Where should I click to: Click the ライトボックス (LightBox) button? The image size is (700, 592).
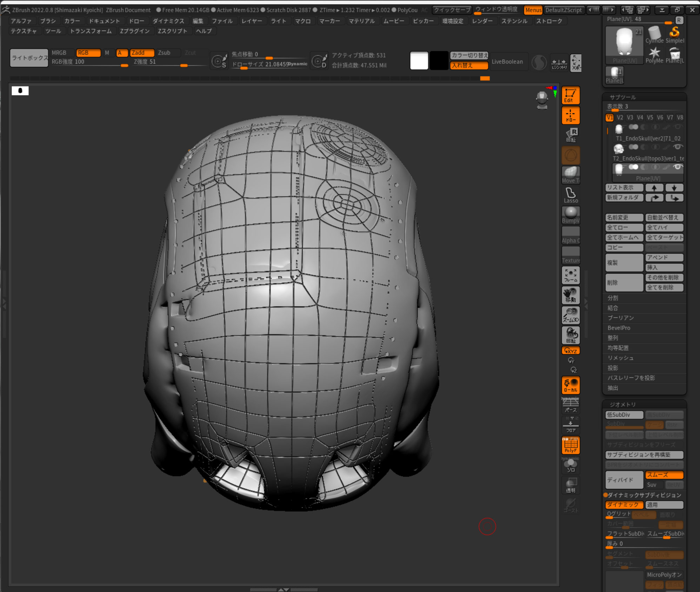(x=29, y=58)
